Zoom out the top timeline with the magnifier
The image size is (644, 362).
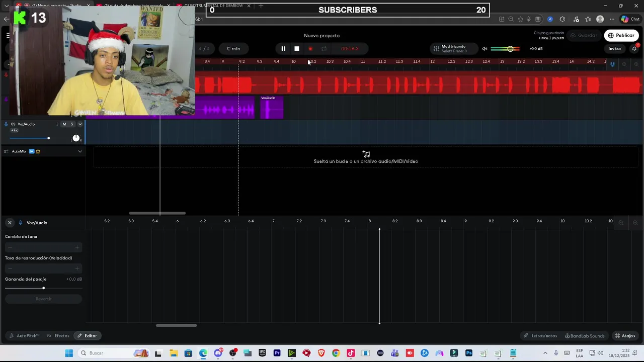(624, 64)
